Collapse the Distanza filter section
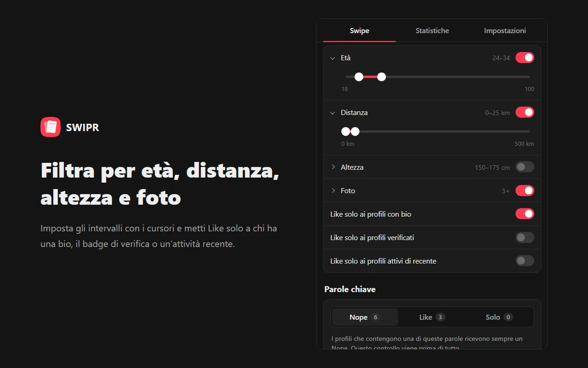 pyautogui.click(x=333, y=113)
